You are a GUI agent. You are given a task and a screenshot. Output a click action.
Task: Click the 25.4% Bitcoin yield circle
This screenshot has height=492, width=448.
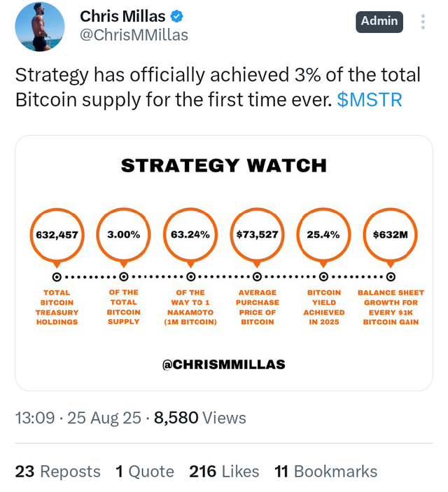point(323,234)
